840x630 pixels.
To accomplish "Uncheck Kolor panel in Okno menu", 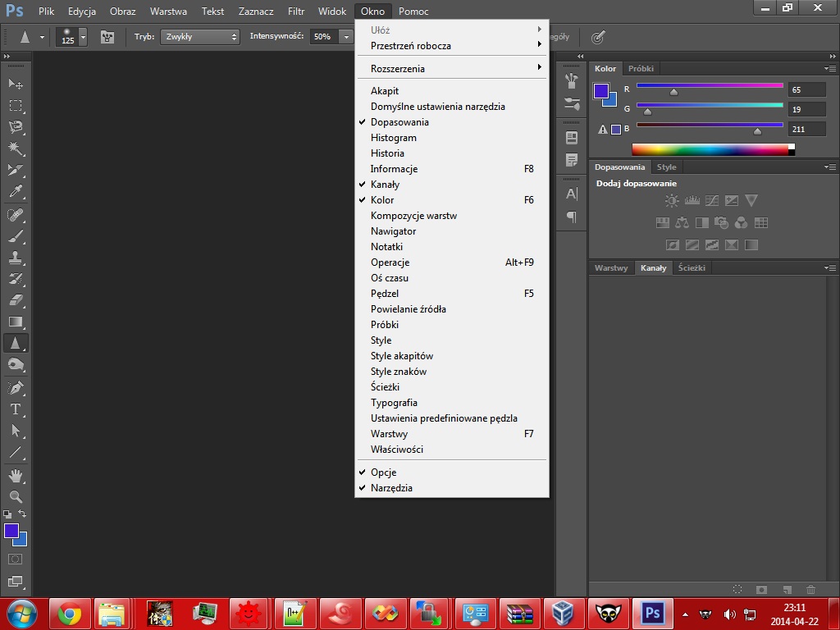I will (452, 200).
